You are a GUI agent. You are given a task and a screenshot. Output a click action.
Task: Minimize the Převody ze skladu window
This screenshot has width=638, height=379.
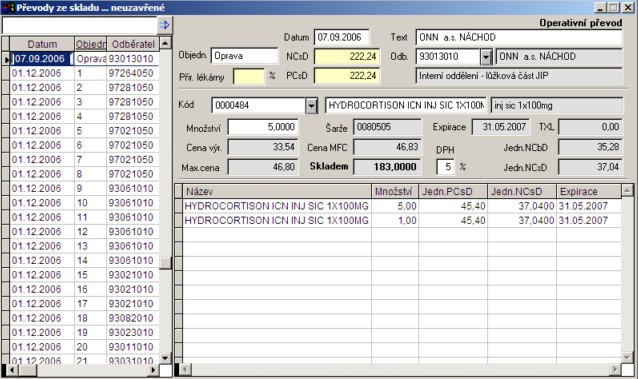tap(601, 7)
